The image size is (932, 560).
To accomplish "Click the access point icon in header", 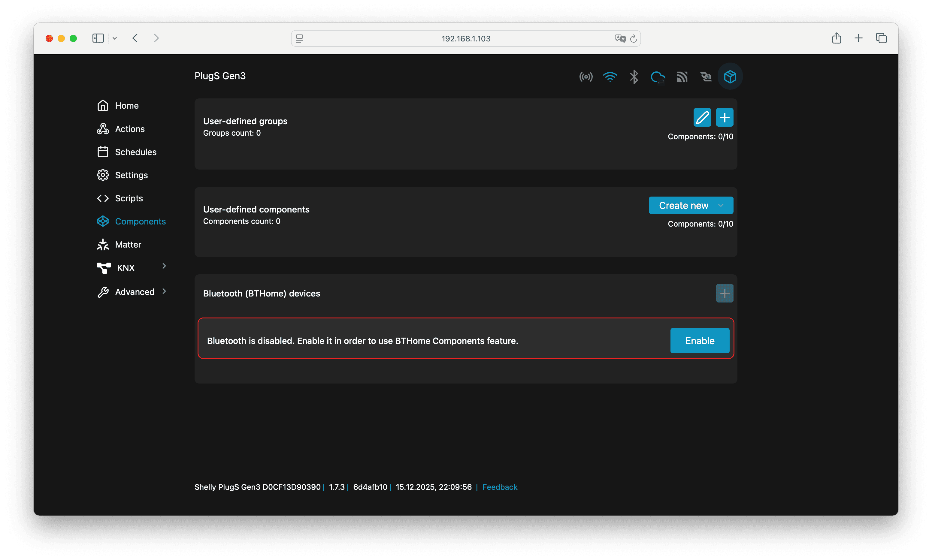I will click(x=586, y=77).
